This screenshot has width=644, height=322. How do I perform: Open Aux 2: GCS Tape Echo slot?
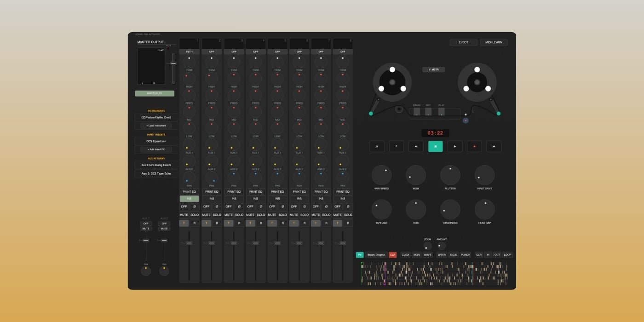(156, 173)
